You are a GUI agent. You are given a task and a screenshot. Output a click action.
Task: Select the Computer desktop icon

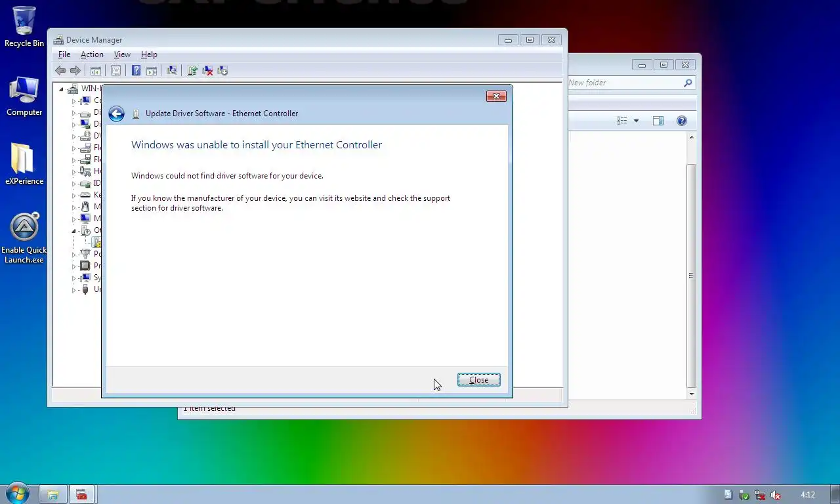[x=24, y=96]
